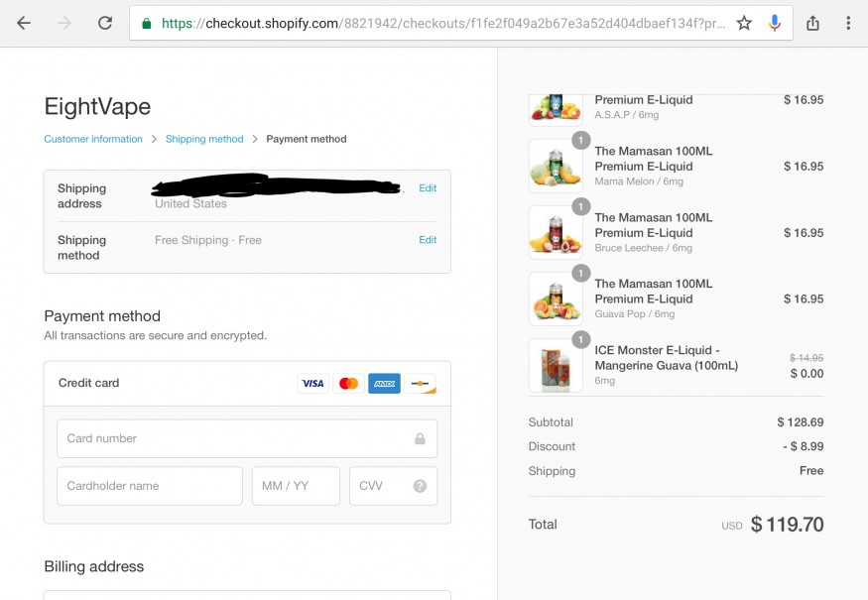This screenshot has height=600, width=868.
Task: Open the Customer information breadcrumb
Action: click(93, 139)
